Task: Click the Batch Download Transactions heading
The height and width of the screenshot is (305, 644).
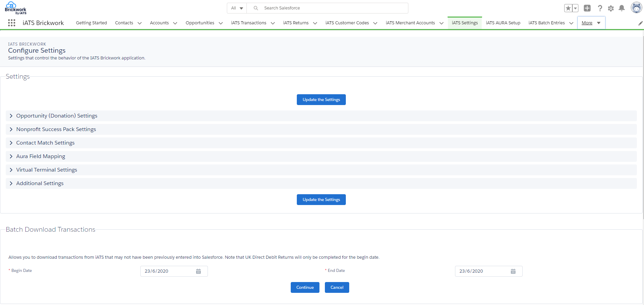Action: (x=51, y=230)
